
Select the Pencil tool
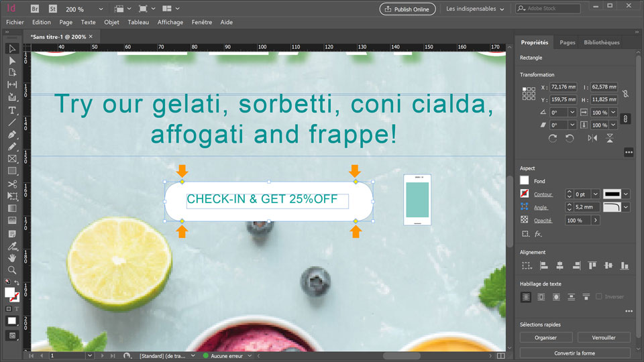12,147
